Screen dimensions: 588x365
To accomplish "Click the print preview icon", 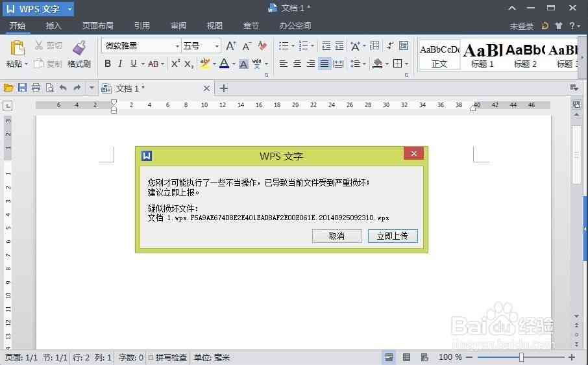I will (x=49, y=88).
